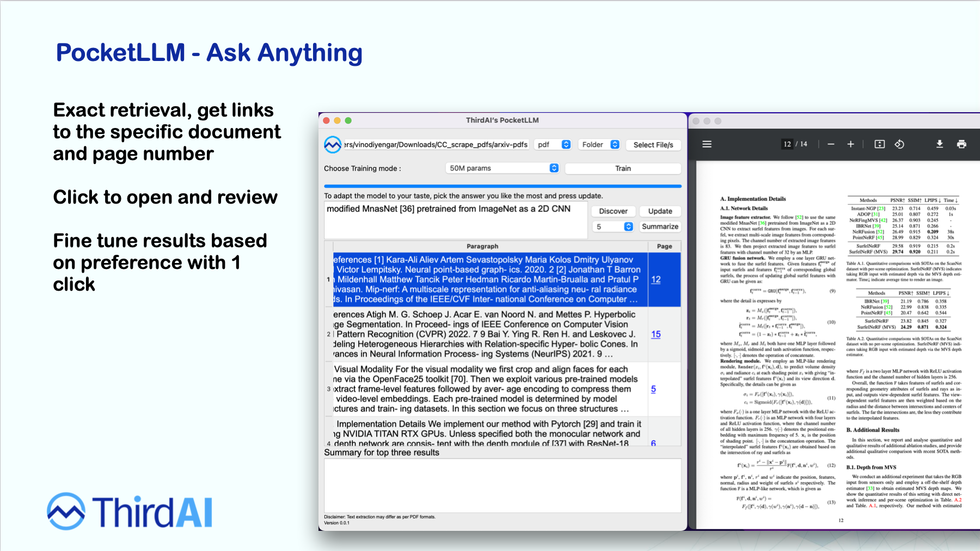The width and height of the screenshot is (980, 551).
Task: Zoom out in the PDF viewer
Action: (x=831, y=144)
